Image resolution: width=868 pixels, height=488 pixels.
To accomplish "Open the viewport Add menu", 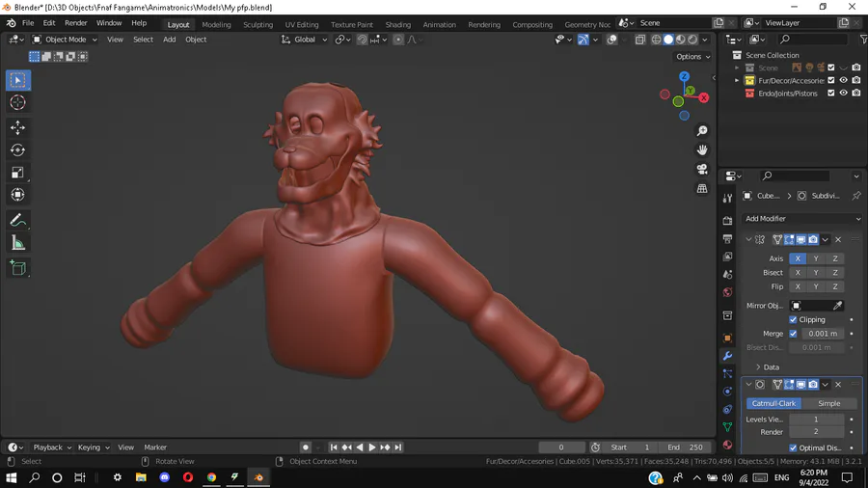I will 170,40.
